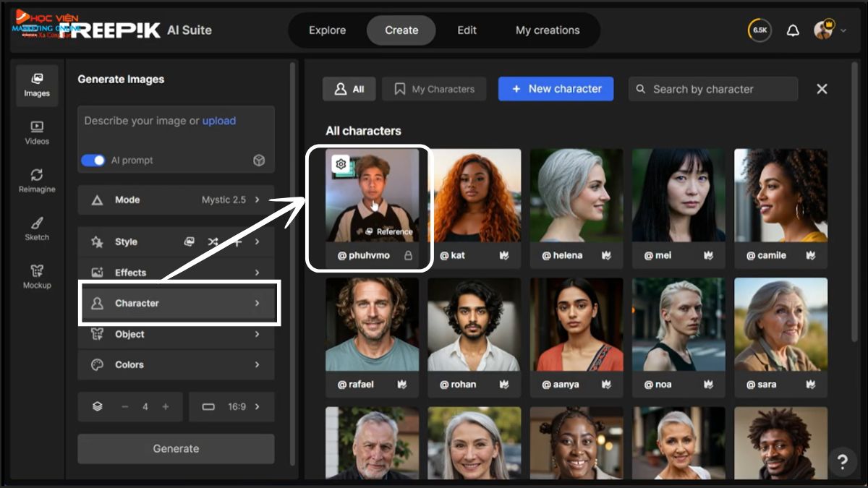Pick the mei character portrait
The width and height of the screenshot is (868, 488).
coord(678,195)
